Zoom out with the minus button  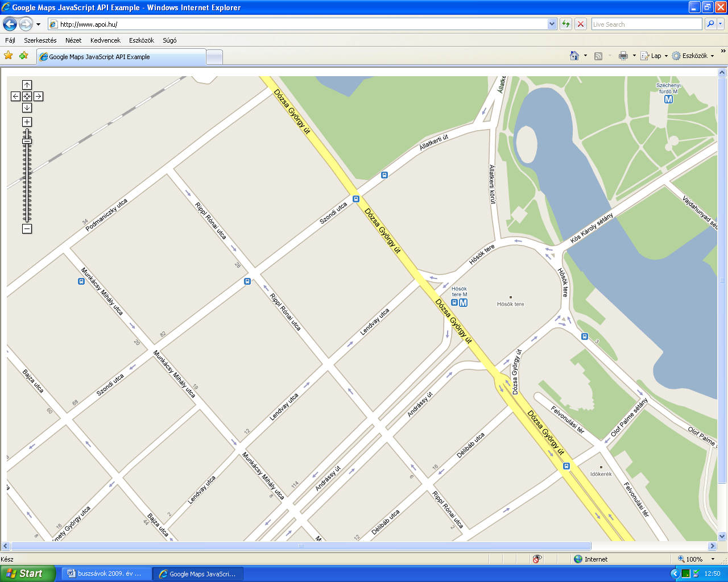[27, 228]
